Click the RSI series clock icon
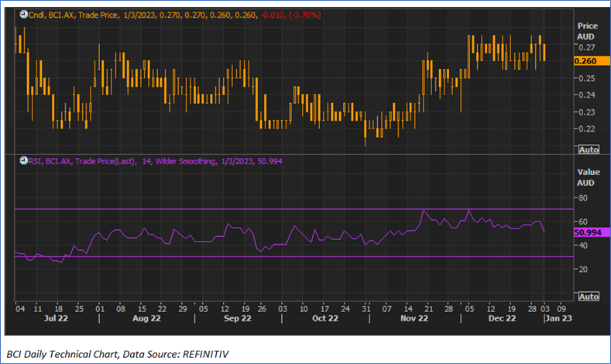 point(24,160)
